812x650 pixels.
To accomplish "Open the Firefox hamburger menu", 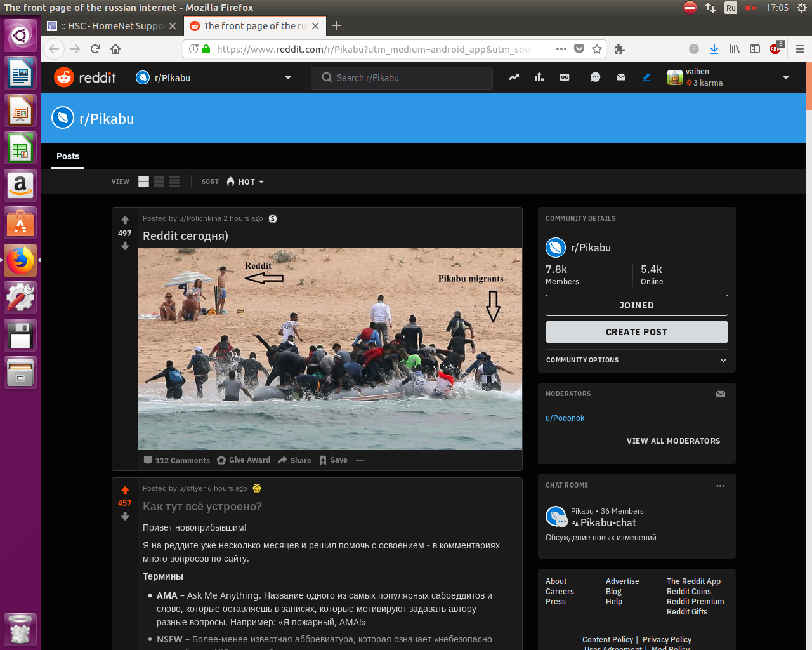I will [800, 49].
